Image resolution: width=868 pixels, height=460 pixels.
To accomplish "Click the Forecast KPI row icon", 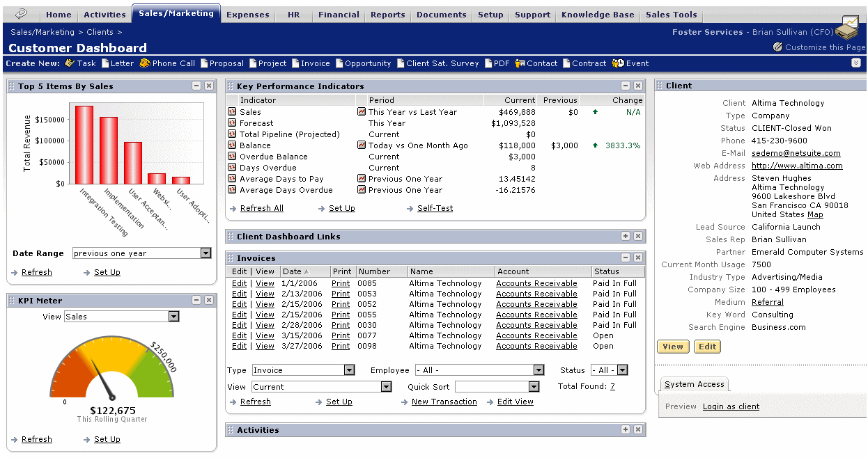I will (x=232, y=123).
